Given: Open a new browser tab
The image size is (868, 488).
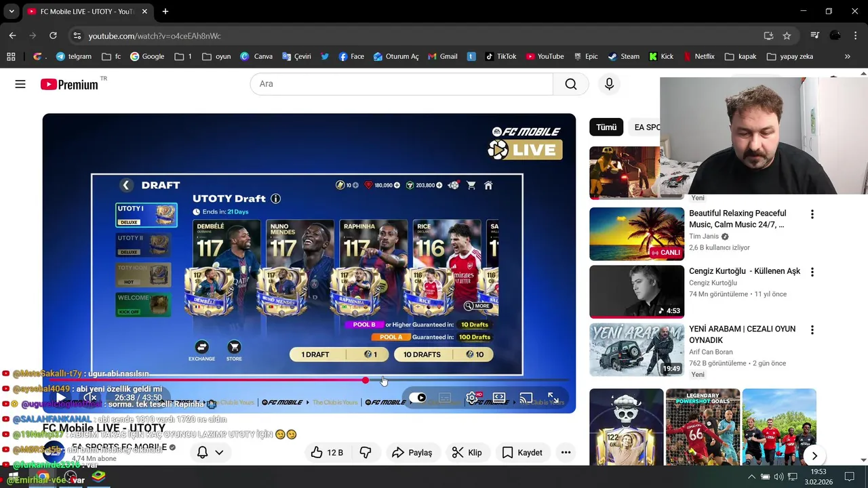Looking at the screenshot, I should [165, 12].
